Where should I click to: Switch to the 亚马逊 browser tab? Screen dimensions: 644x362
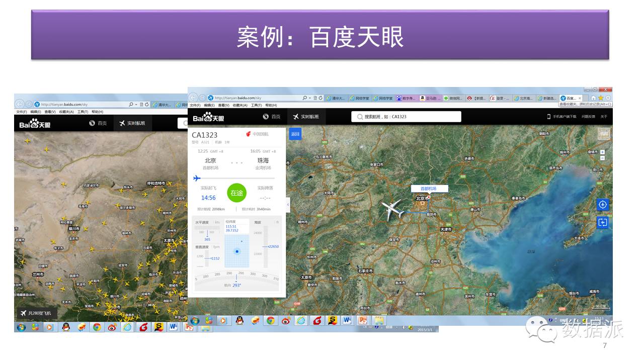point(431,98)
